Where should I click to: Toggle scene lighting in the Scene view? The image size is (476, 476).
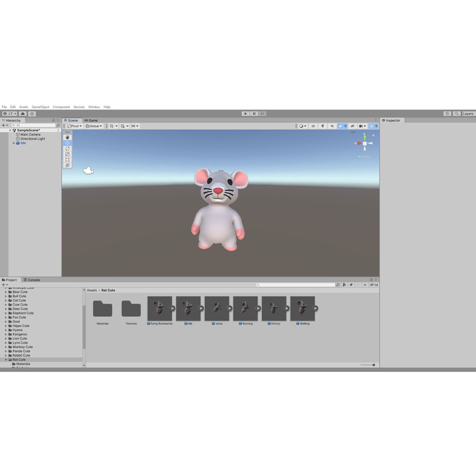[x=323, y=126]
